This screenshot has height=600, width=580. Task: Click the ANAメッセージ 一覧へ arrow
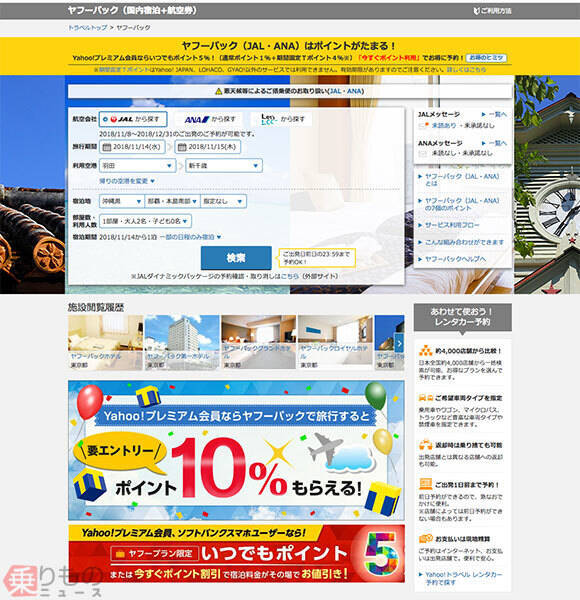494,143
